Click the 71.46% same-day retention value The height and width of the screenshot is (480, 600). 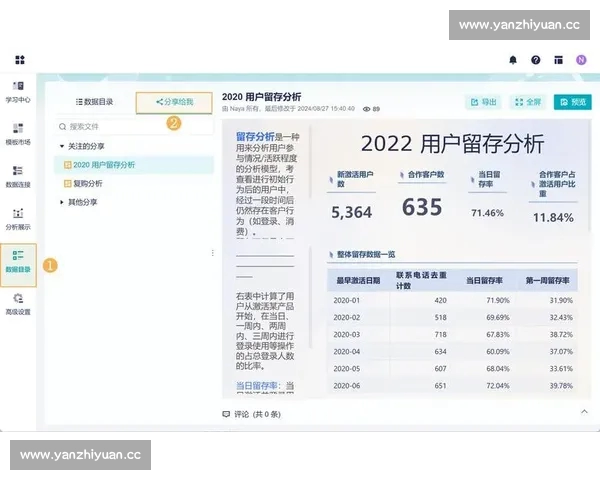coord(488,213)
